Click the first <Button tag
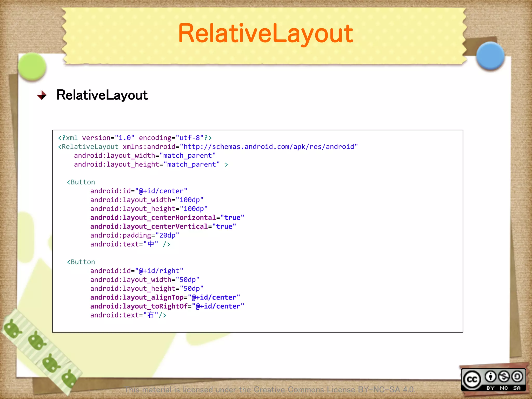The width and height of the screenshot is (532, 399). (81, 182)
